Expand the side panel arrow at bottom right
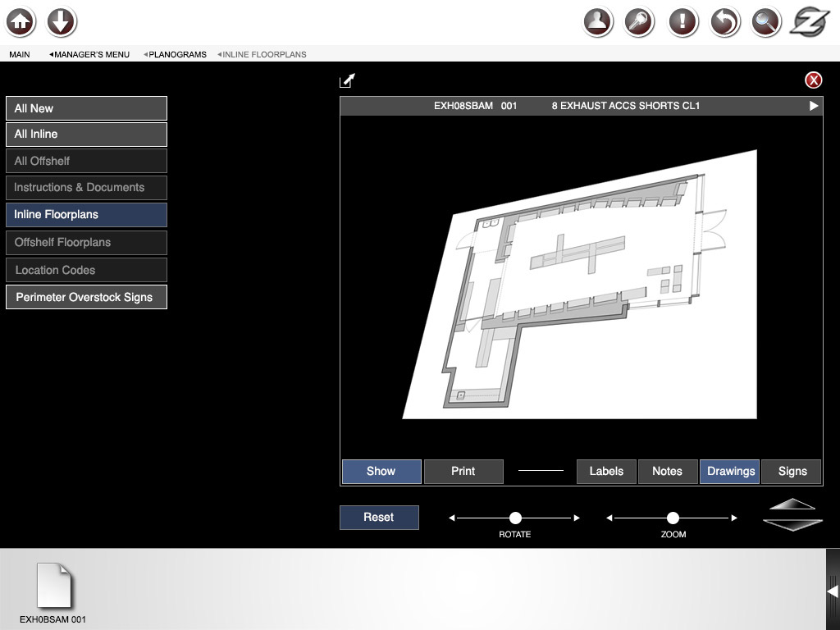This screenshot has height=630, width=840. pos(832,591)
